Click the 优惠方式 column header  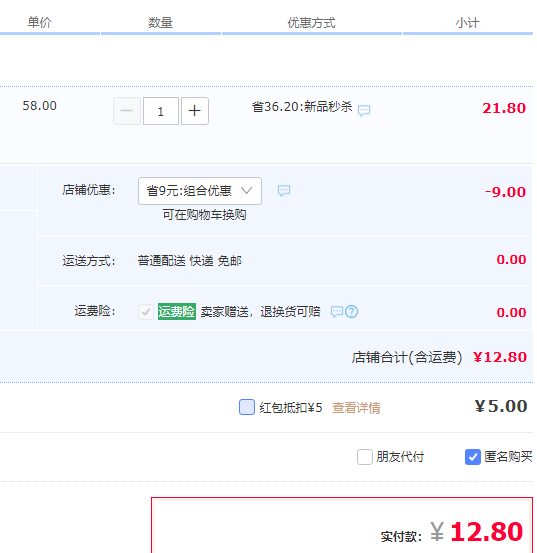click(x=312, y=23)
